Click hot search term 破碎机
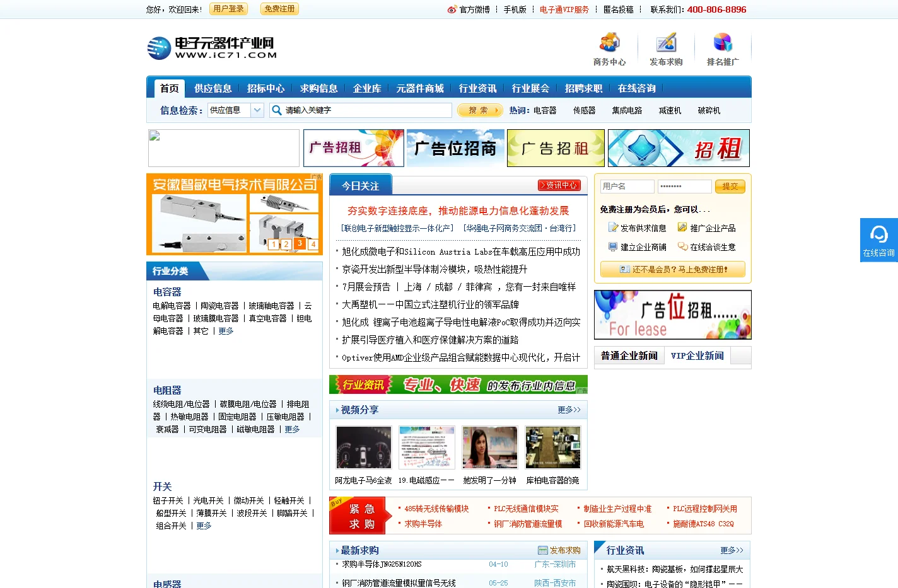 [x=709, y=110]
